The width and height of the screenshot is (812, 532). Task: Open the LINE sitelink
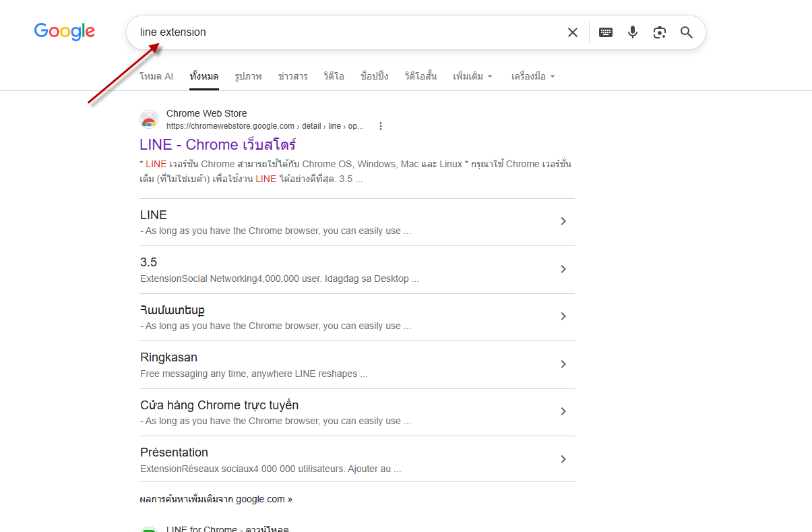click(154, 215)
